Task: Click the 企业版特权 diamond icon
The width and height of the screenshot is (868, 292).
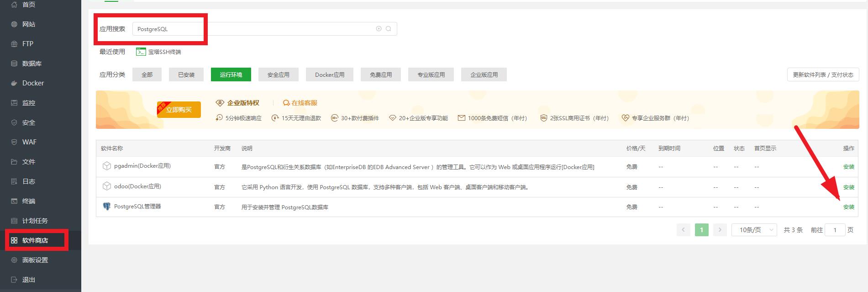Action: pyautogui.click(x=220, y=103)
